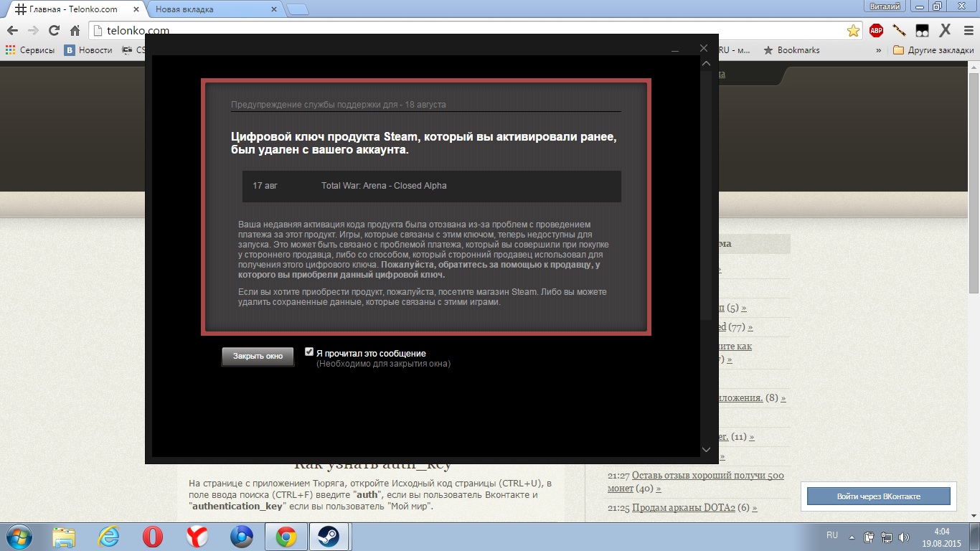Click Steam window scroll up arrow
Screen dimensions: 980x551
(706, 64)
